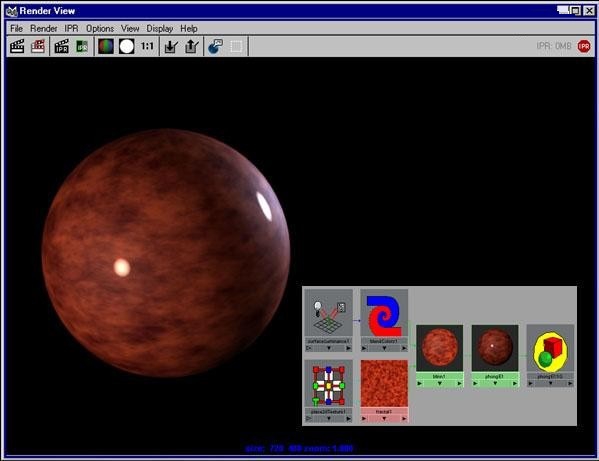
Task: Select the fractal1 red texture swatch
Action: [x=384, y=383]
